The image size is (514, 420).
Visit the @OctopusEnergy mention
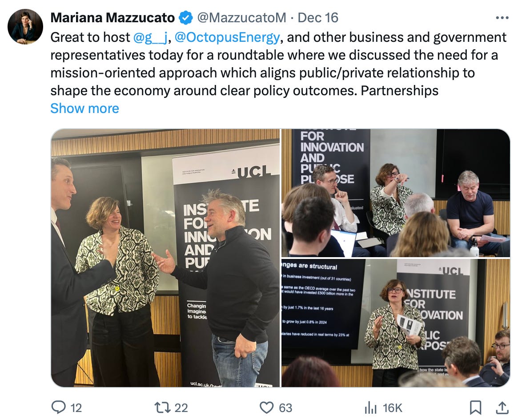tap(227, 37)
